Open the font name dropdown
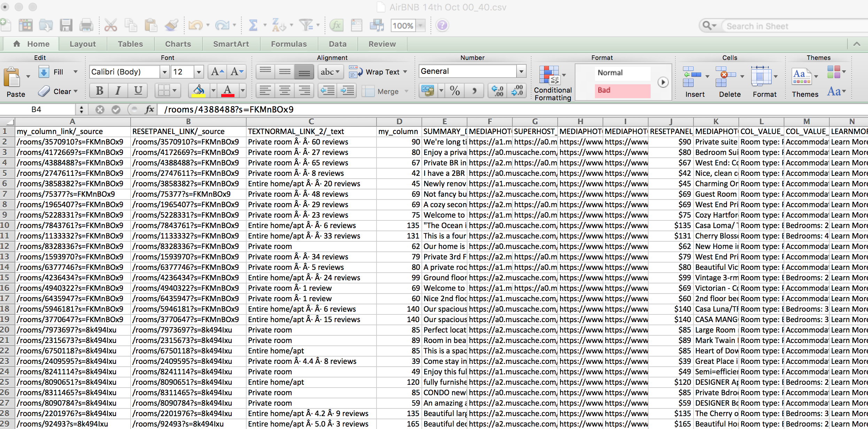868x429 pixels. [x=164, y=72]
